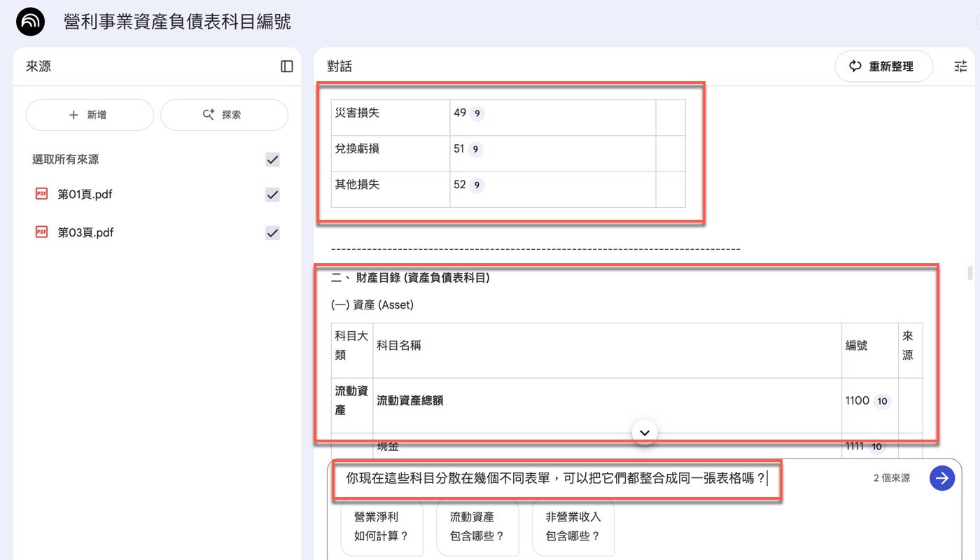Toggle the 第03頁.pdf source checkbox
This screenshot has width=980, height=560.
272,232
